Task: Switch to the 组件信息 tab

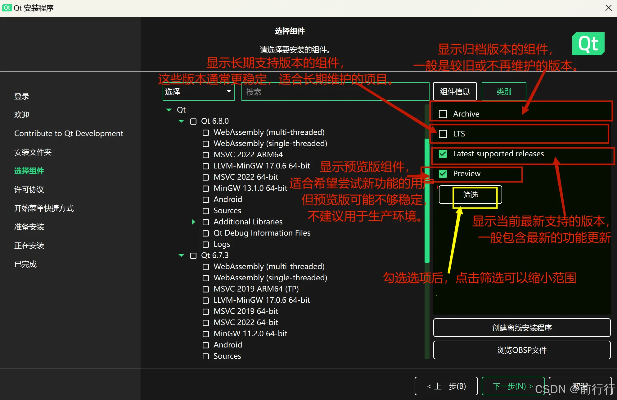Action: tap(455, 92)
